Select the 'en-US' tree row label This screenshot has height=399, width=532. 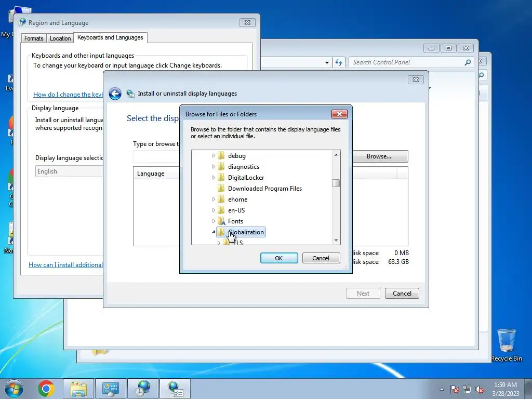(236, 210)
